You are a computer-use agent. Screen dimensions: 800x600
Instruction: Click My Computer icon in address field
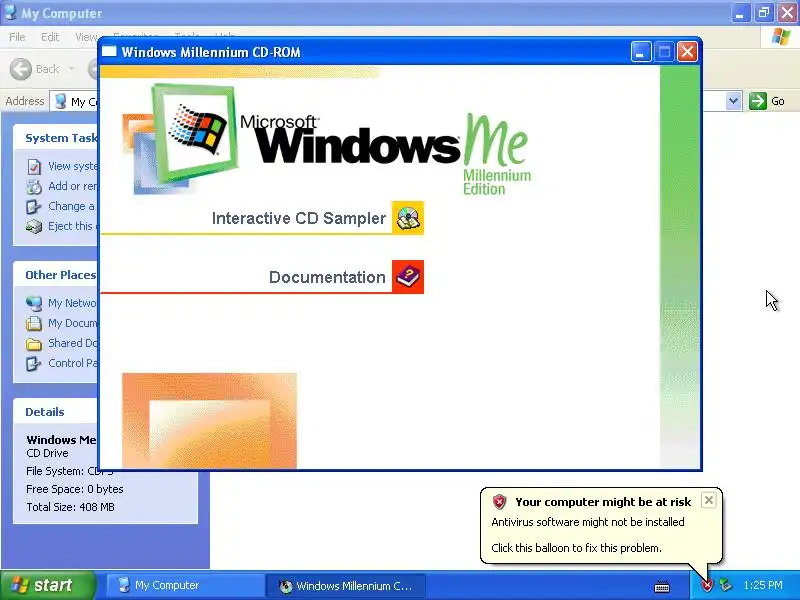click(61, 101)
